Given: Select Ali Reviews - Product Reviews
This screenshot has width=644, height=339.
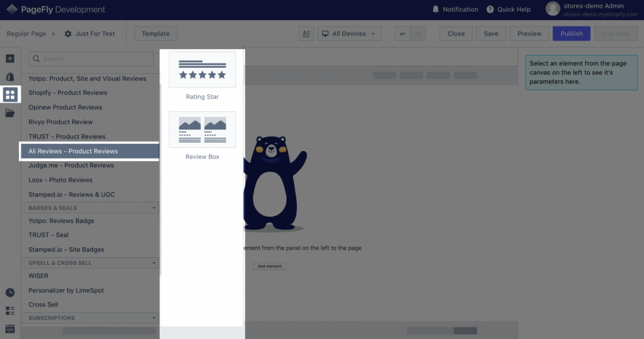Looking at the screenshot, I should 90,151.
